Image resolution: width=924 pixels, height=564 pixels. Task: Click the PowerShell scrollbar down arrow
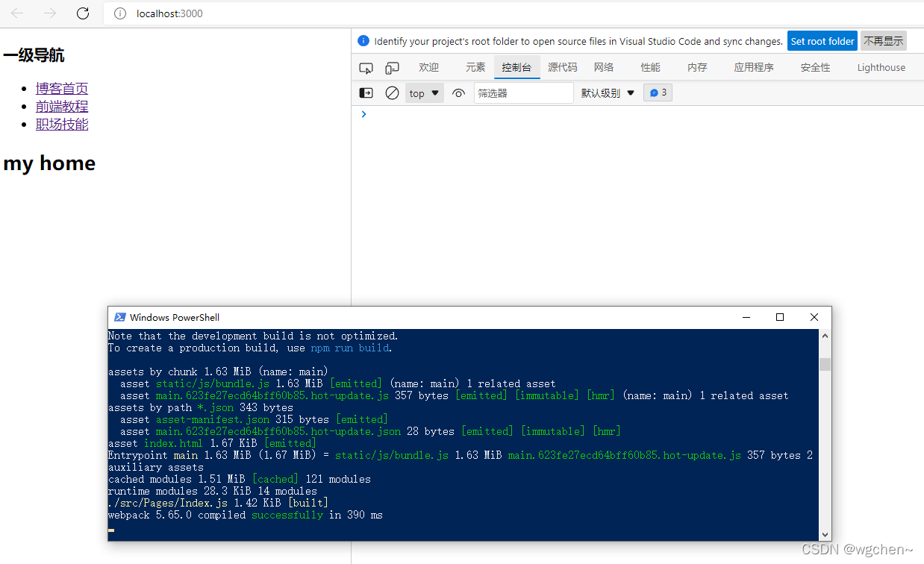click(x=825, y=534)
